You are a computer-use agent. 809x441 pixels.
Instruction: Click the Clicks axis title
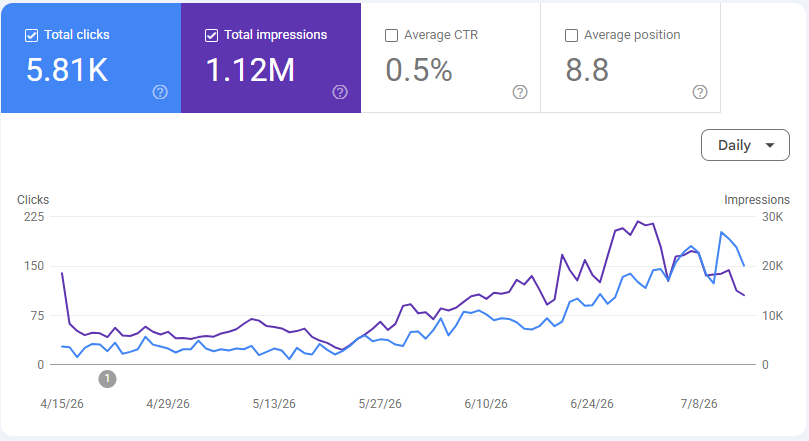click(x=33, y=200)
